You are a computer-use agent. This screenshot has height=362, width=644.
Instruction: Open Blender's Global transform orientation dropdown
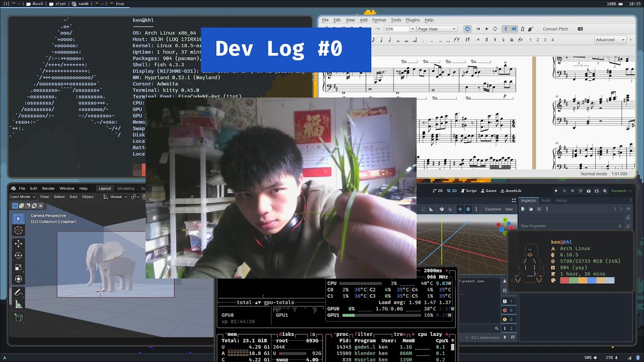116,197
